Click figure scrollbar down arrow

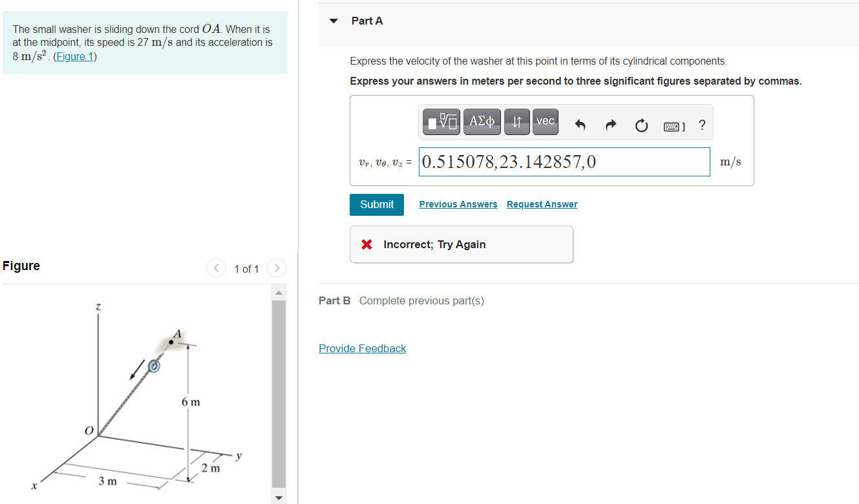[x=279, y=498]
